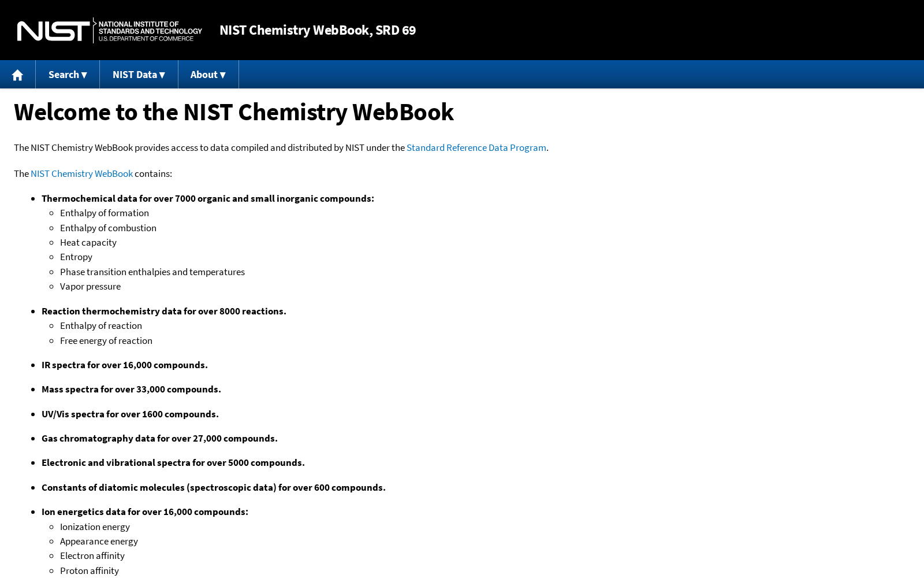The width and height of the screenshot is (924, 578).
Task: Click the Proton affinity list item
Action: (90, 570)
